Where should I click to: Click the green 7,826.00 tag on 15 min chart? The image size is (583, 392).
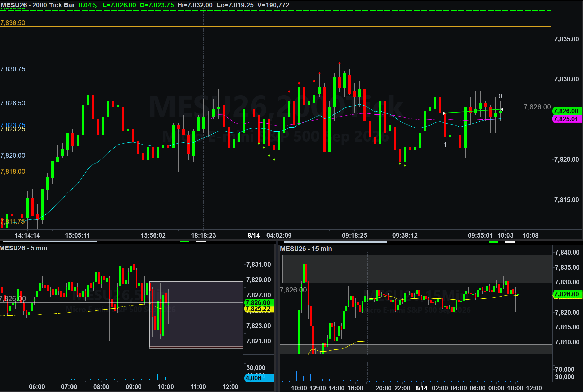(x=567, y=294)
